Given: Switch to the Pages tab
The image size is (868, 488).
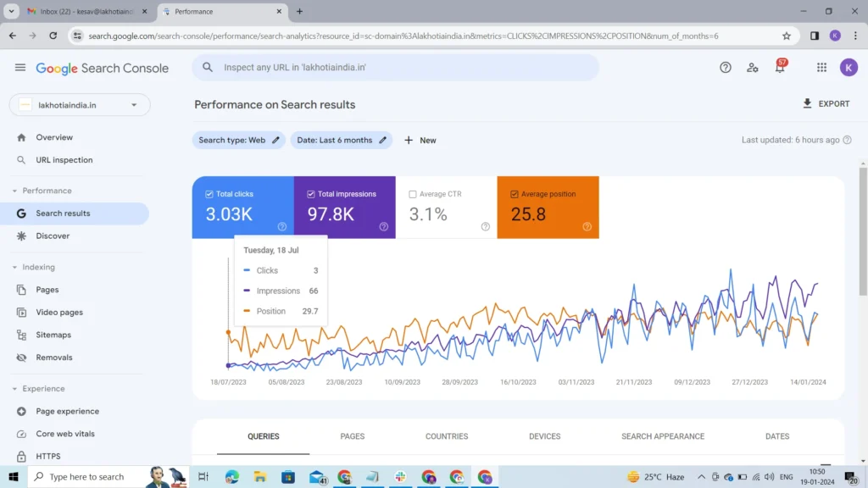Looking at the screenshot, I should pyautogui.click(x=352, y=436).
